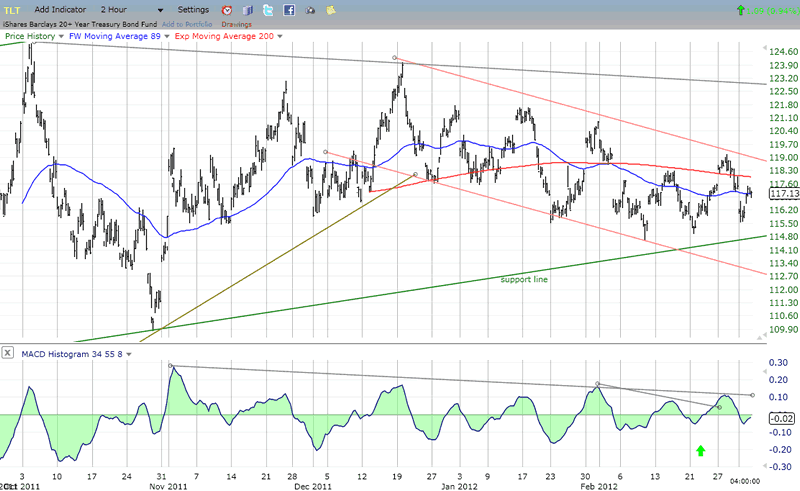
Task: Open the yellow sticky notes icon
Action: [329, 9]
